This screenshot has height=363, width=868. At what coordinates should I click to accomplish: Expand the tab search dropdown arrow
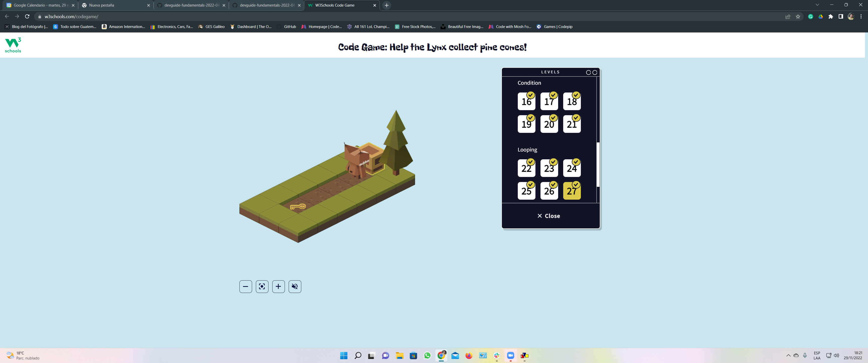tap(817, 5)
